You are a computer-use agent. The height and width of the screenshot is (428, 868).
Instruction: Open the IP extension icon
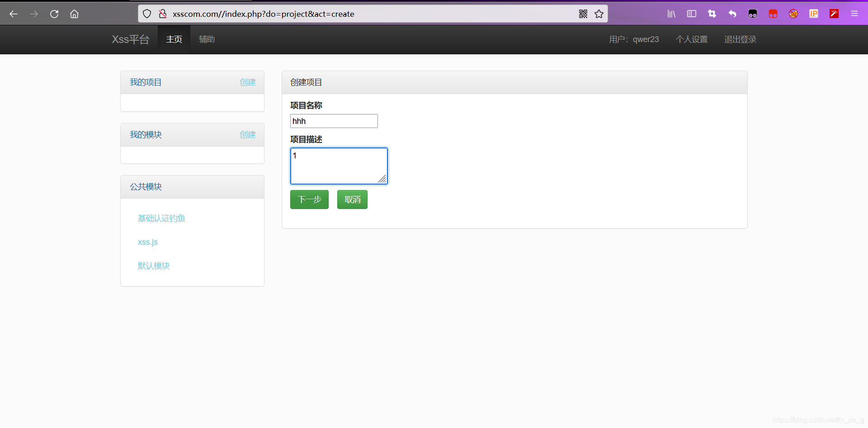pos(814,14)
